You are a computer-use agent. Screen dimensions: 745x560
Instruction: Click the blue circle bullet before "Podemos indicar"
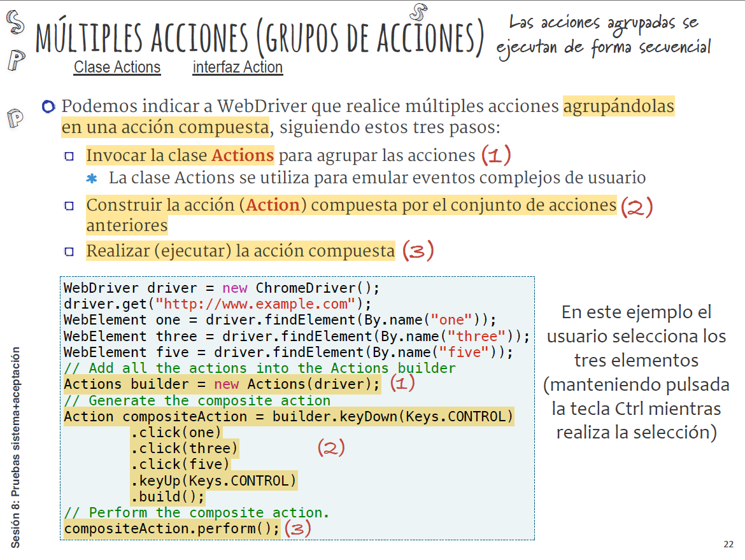point(48,107)
